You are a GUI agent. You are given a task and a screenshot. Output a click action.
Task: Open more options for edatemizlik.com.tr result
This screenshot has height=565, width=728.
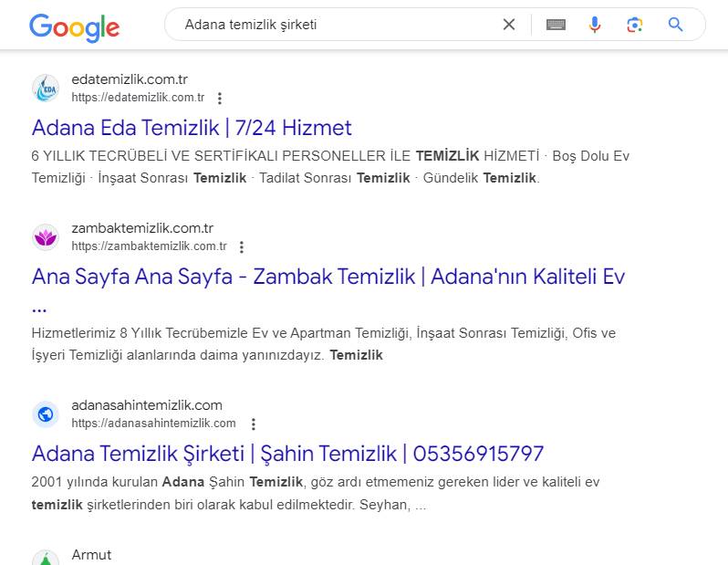click(x=220, y=99)
